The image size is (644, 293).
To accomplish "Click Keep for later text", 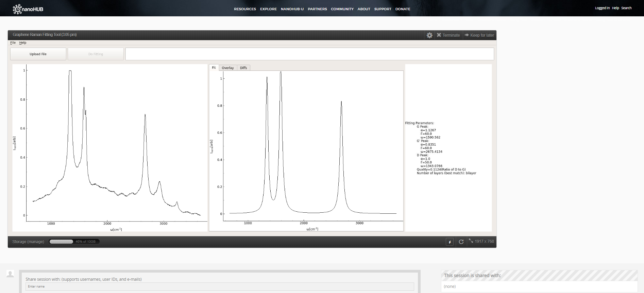I will click(482, 35).
